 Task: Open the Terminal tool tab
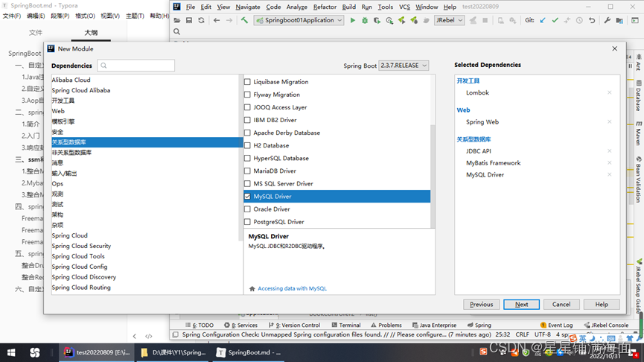345,325
